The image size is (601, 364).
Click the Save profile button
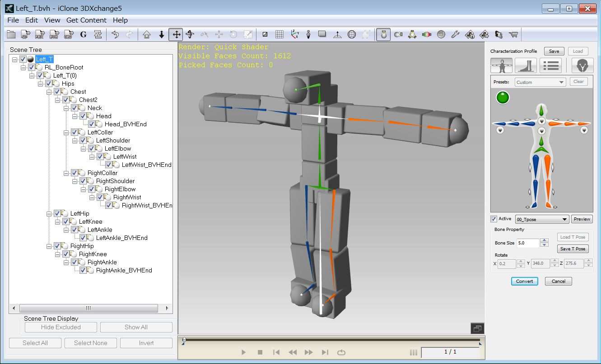(554, 51)
